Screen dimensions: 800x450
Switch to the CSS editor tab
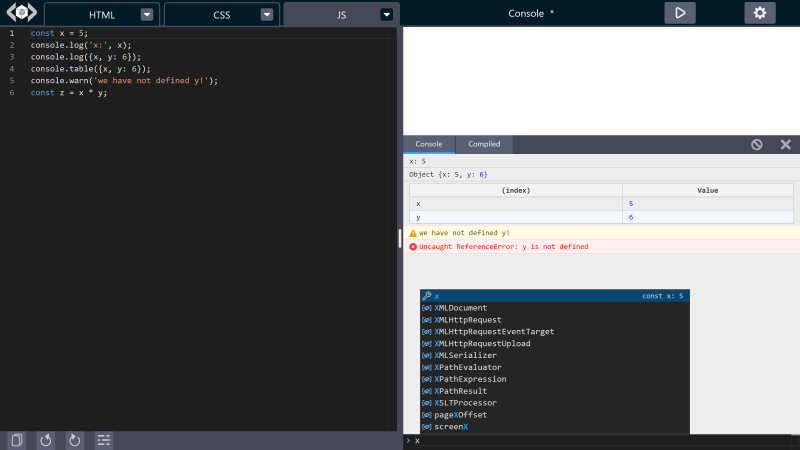[x=221, y=15]
